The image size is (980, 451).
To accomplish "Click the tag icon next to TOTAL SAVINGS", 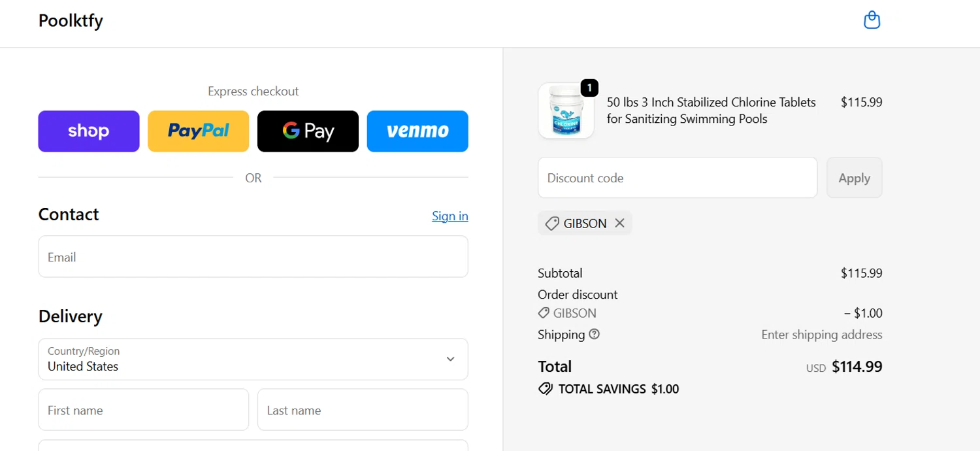I will tap(545, 389).
